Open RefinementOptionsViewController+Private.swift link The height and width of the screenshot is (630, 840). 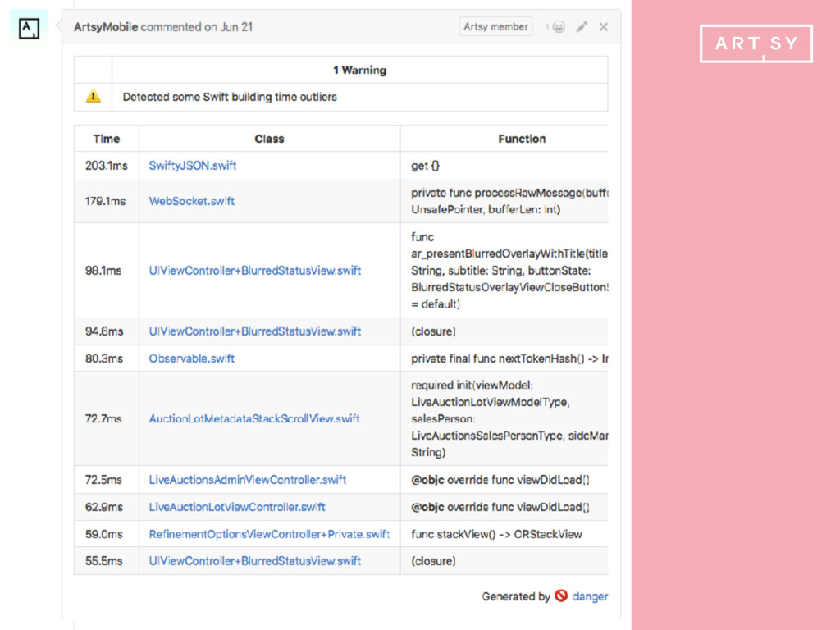coord(269,534)
